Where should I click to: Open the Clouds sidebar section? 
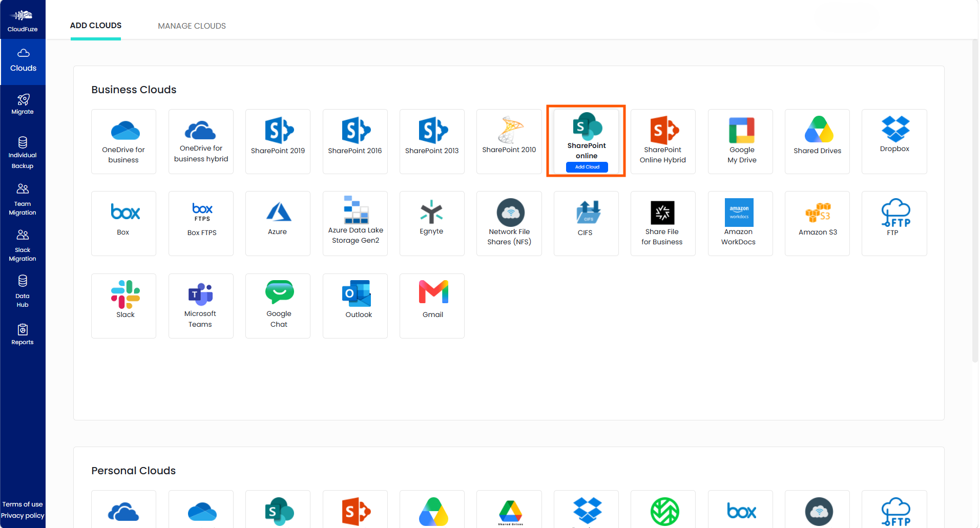23,61
